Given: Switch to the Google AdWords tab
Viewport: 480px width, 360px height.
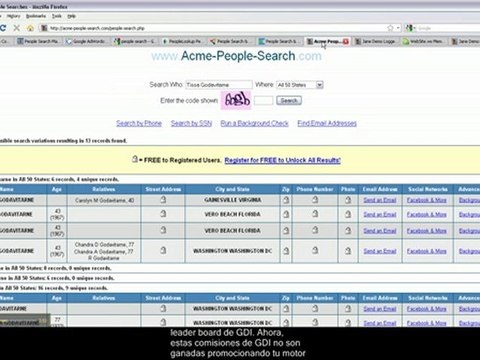Looking at the screenshot, I should coord(86,41).
